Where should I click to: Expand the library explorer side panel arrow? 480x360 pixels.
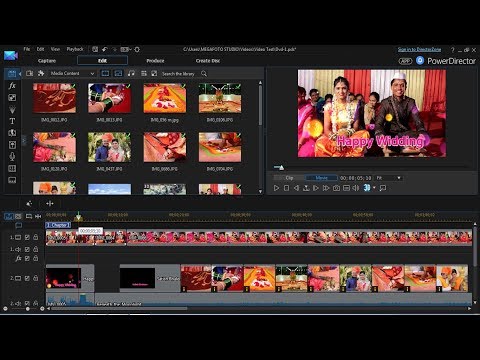point(24,140)
